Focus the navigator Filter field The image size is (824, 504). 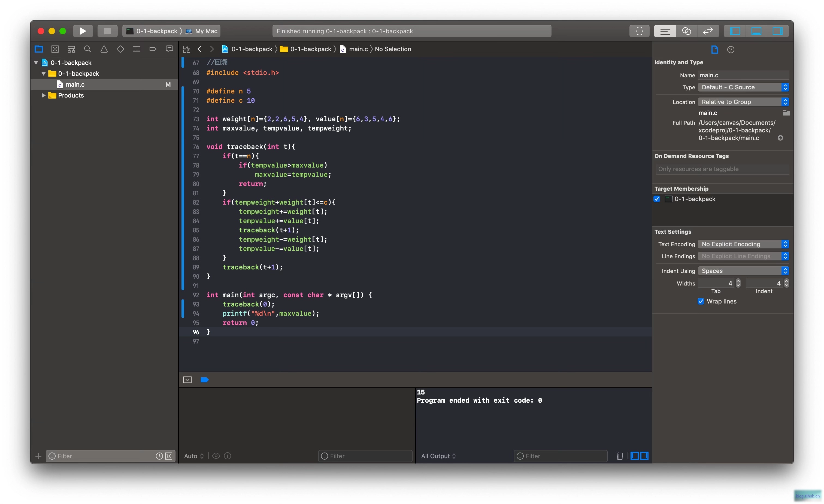click(100, 456)
